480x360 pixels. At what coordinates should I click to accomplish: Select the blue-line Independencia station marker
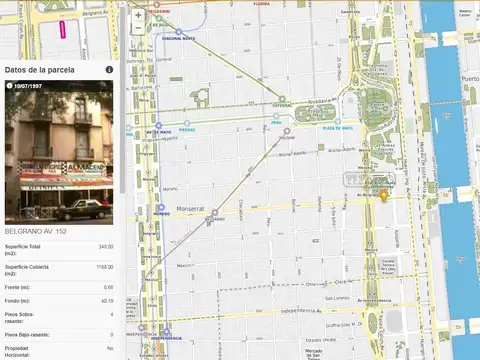pyautogui.click(x=167, y=332)
